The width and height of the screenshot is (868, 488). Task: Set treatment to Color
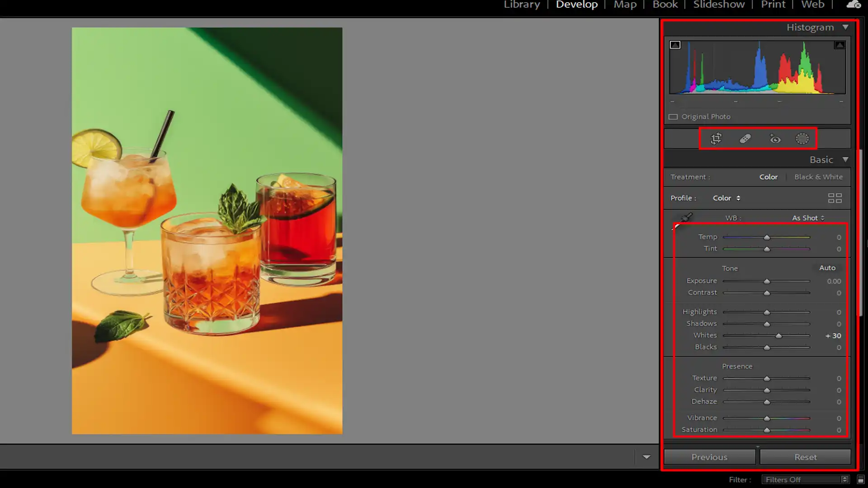coord(768,177)
